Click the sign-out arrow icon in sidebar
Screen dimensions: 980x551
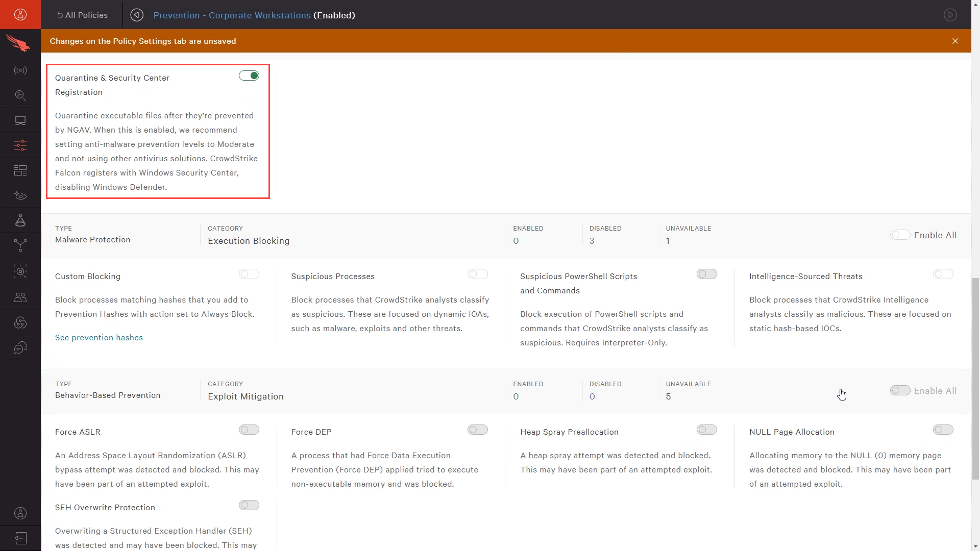[20, 538]
